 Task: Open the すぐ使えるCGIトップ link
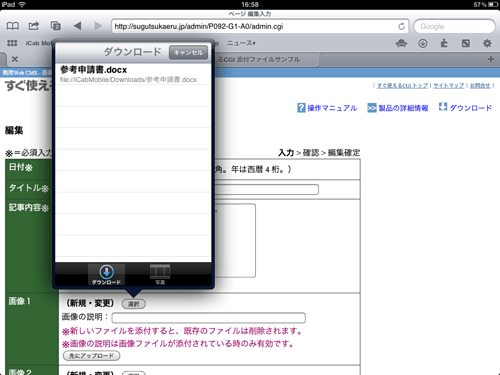(402, 86)
